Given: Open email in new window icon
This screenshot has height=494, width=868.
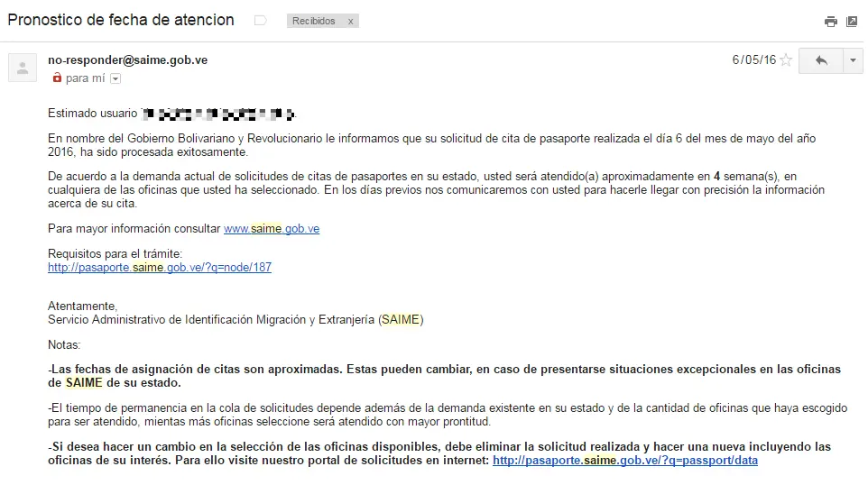Looking at the screenshot, I should pyautogui.click(x=852, y=22).
